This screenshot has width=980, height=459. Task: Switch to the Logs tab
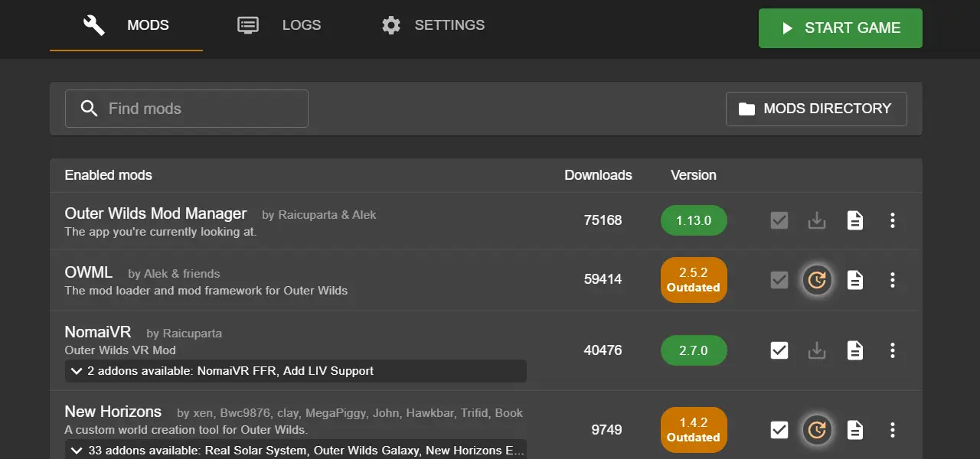tap(279, 25)
